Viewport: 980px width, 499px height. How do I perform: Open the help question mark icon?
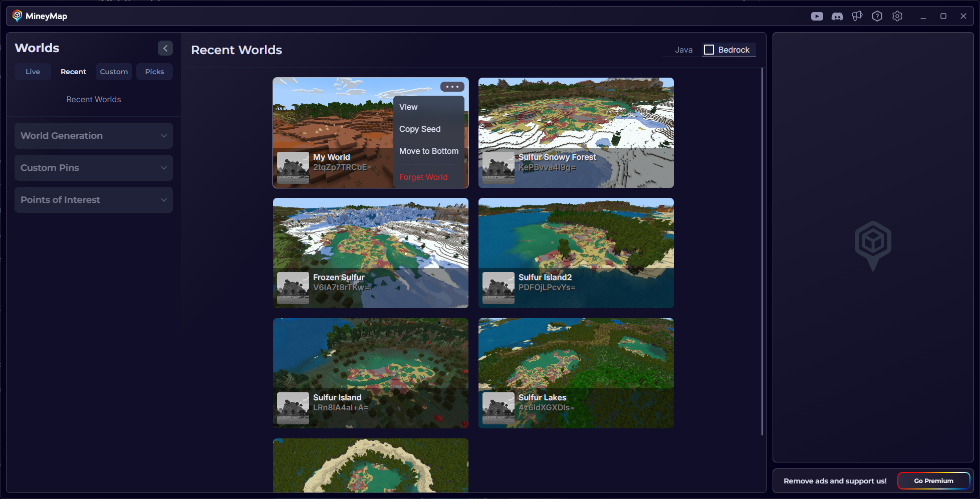point(877,16)
